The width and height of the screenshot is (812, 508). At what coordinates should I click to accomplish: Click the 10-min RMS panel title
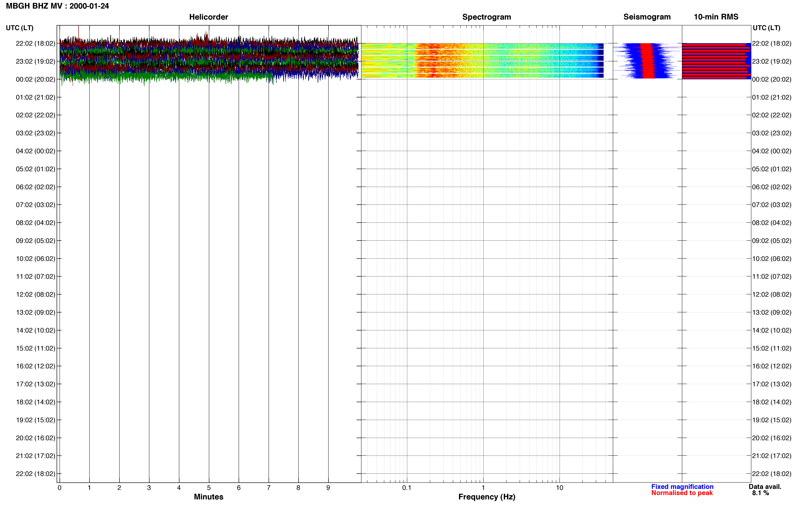coord(716,17)
